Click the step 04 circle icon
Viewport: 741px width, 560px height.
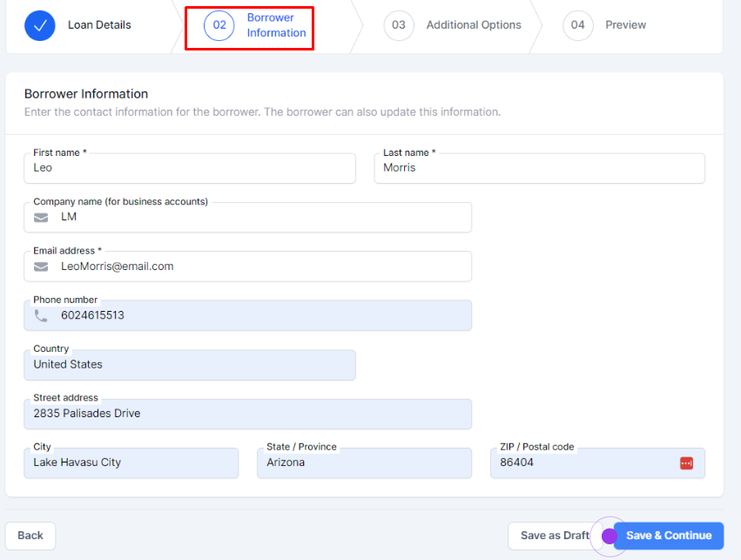tap(577, 25)
